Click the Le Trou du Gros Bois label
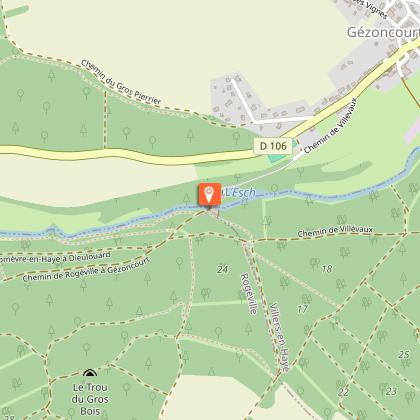Image resolution: width=420 pixels, height=420 pixels. [90, 399]
